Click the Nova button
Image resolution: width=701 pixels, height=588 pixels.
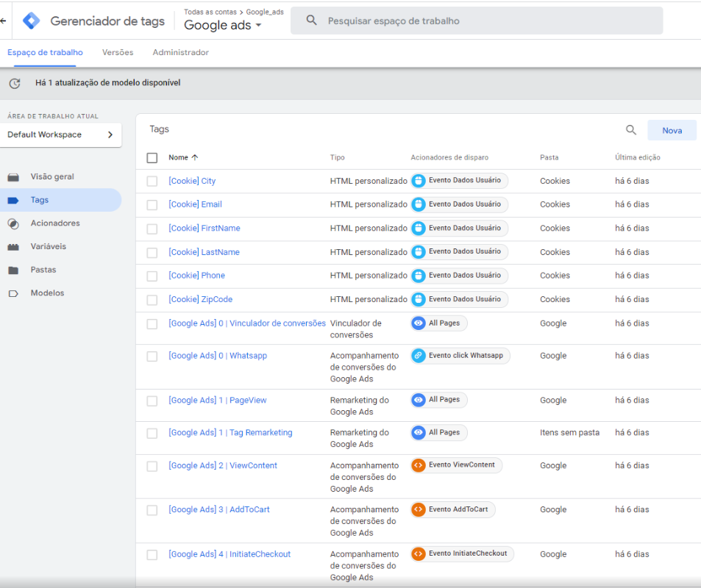672,130
